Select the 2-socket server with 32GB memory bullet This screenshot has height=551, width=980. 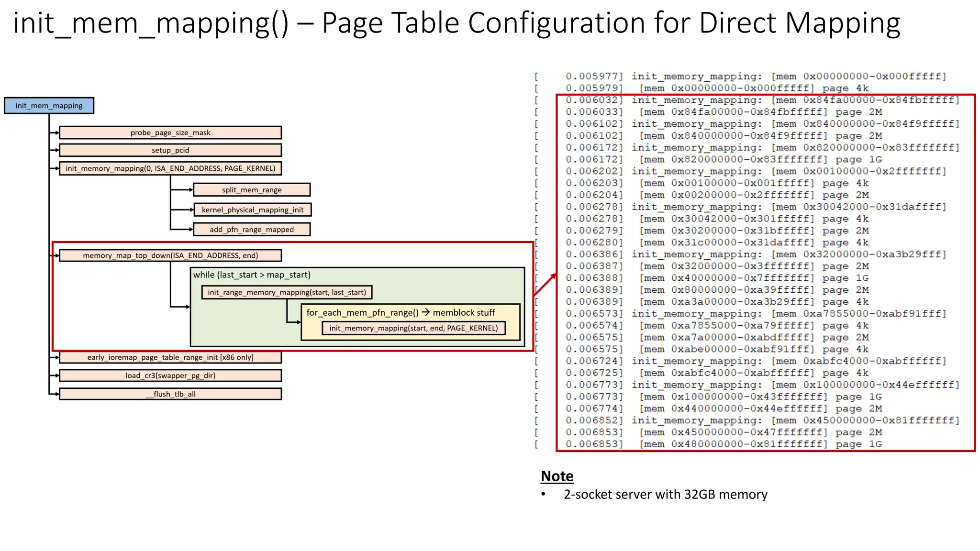pyautogui.click(x=665, y=495)
